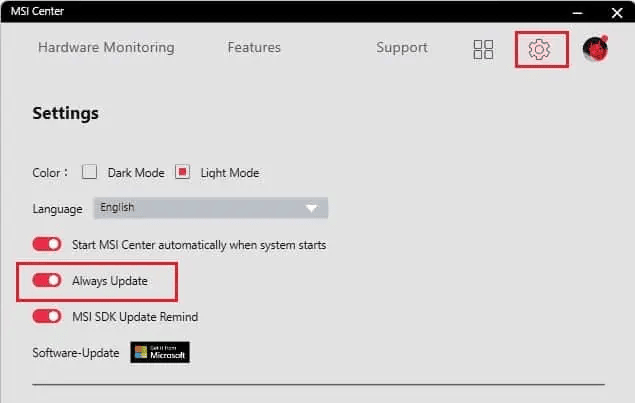This screenshot has height=403, width=635.
Task: Disable MSI SDK Update Remind toggle
Action: tap(47, 316)
